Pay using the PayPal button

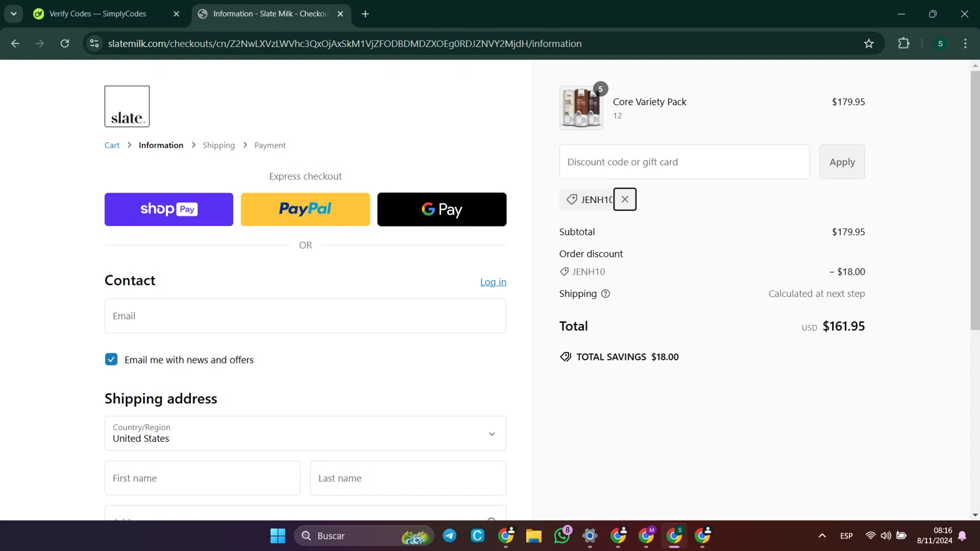click(x=305, y=210)
